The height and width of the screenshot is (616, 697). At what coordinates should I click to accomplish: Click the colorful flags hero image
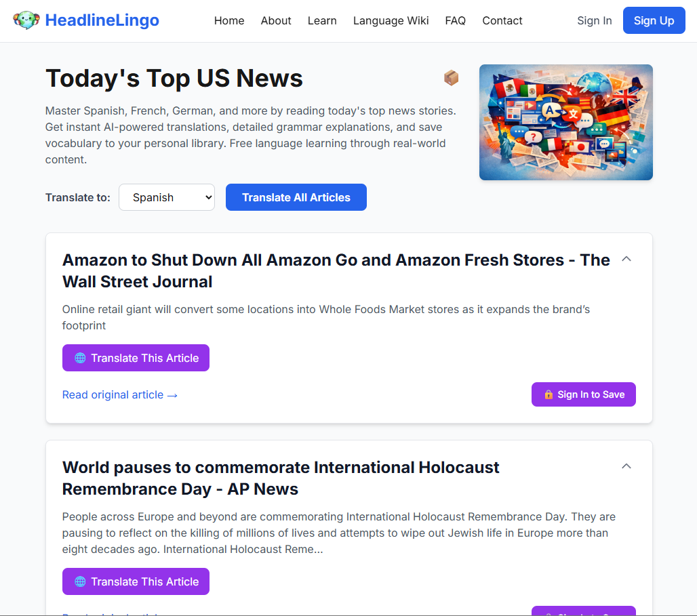[x=566, y=122]
